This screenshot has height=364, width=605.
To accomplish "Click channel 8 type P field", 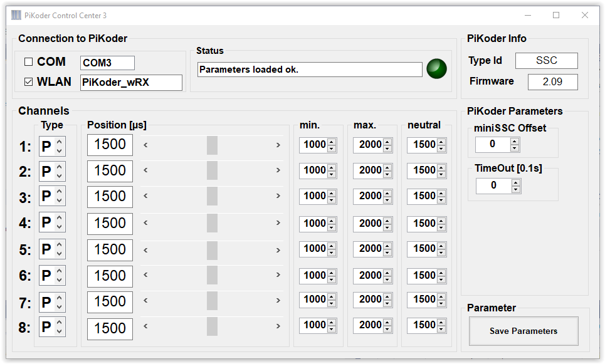I will point(47,327).
